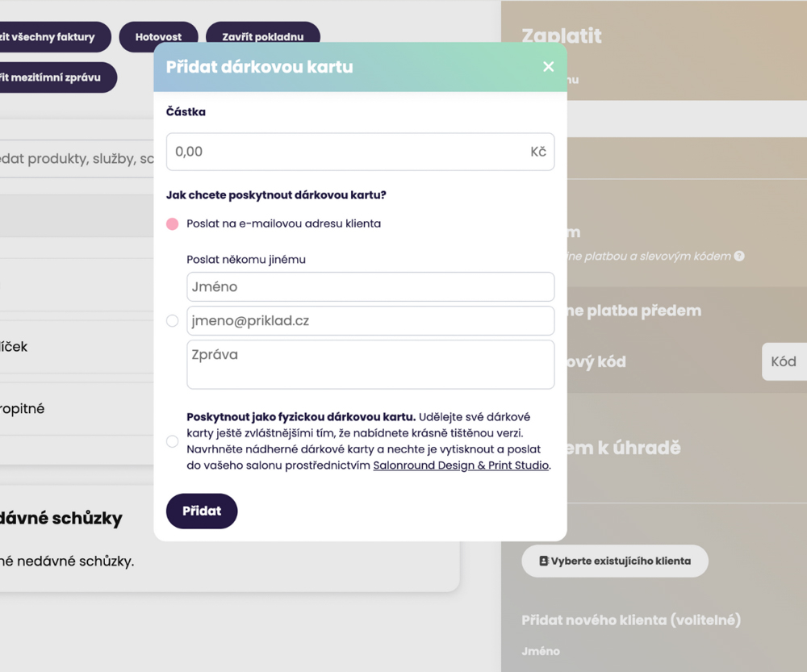Close the Přidat dárkovou kartu dialog

click(x=549, y=67)
